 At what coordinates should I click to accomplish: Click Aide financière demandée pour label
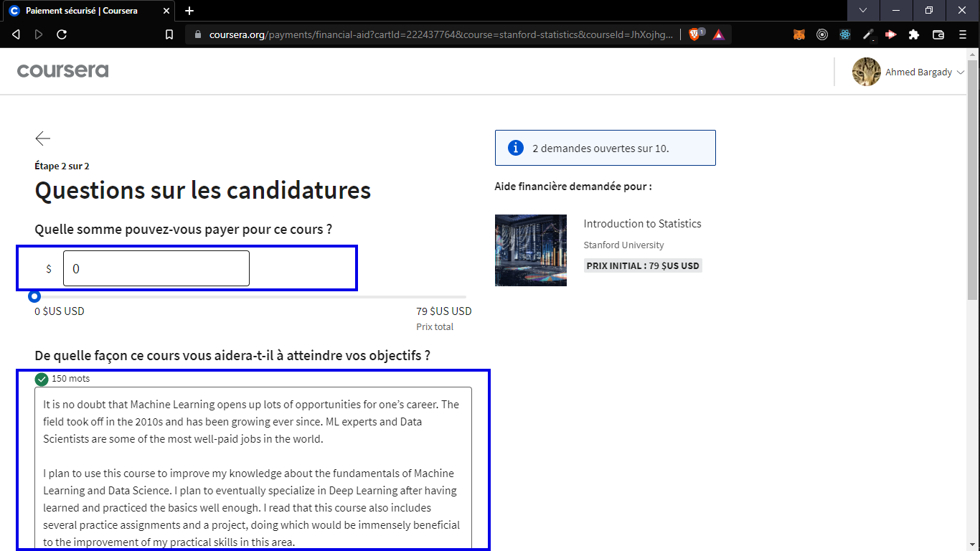(x=573, y=187)
